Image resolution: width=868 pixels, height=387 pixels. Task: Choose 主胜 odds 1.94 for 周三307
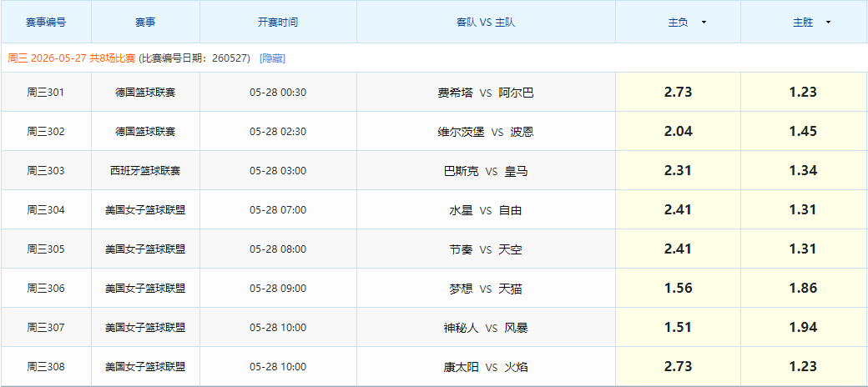pyautogui.click(x=804, y=328)
